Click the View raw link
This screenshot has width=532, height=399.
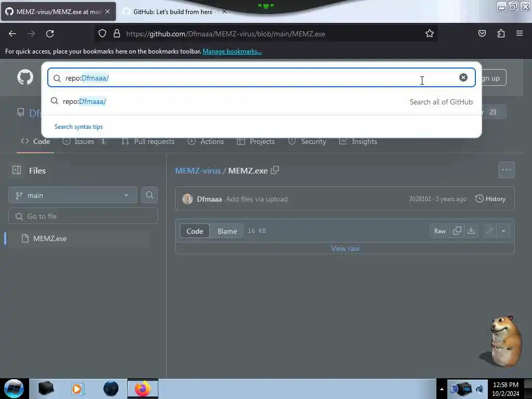(x=345, y=248)
